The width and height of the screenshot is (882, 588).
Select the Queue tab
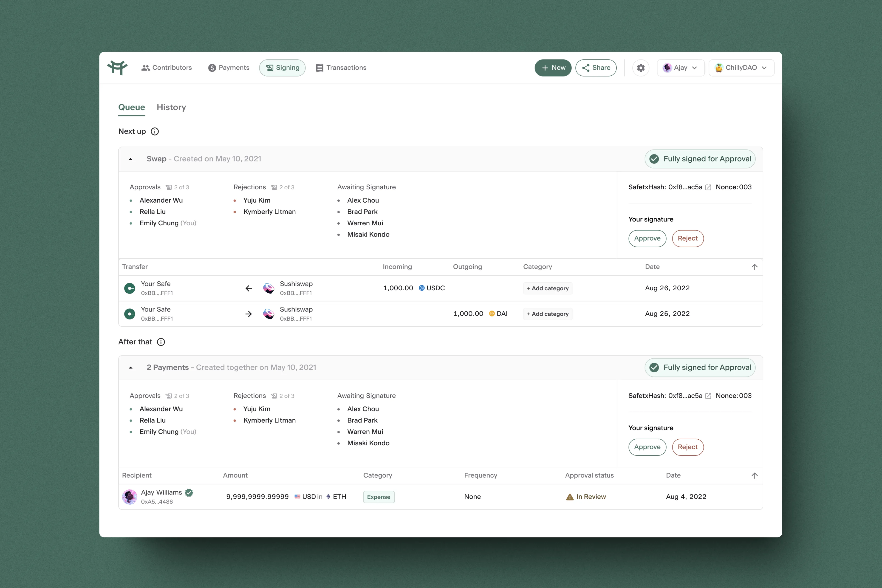point(132,107)
